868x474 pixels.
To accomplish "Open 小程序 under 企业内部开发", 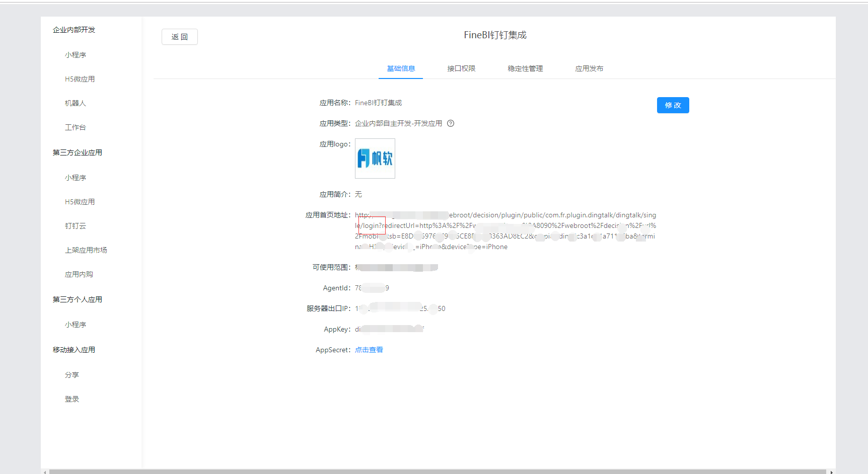I will point(76,55).
